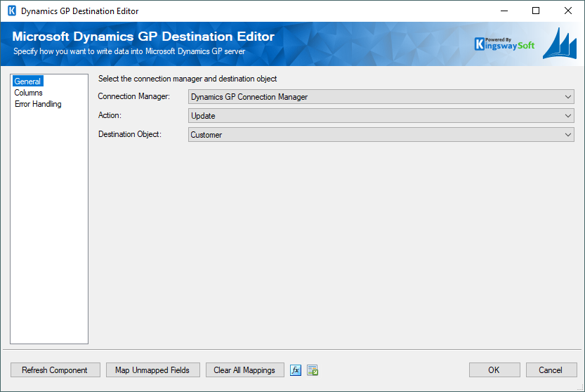585x392 pixels.
Task: Click the Destination Object label
Action: 130,134
